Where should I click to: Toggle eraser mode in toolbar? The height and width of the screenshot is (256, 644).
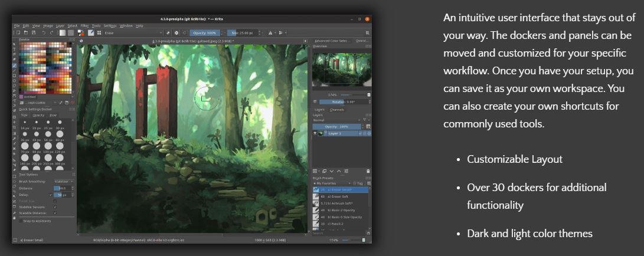tap(168, 32)
